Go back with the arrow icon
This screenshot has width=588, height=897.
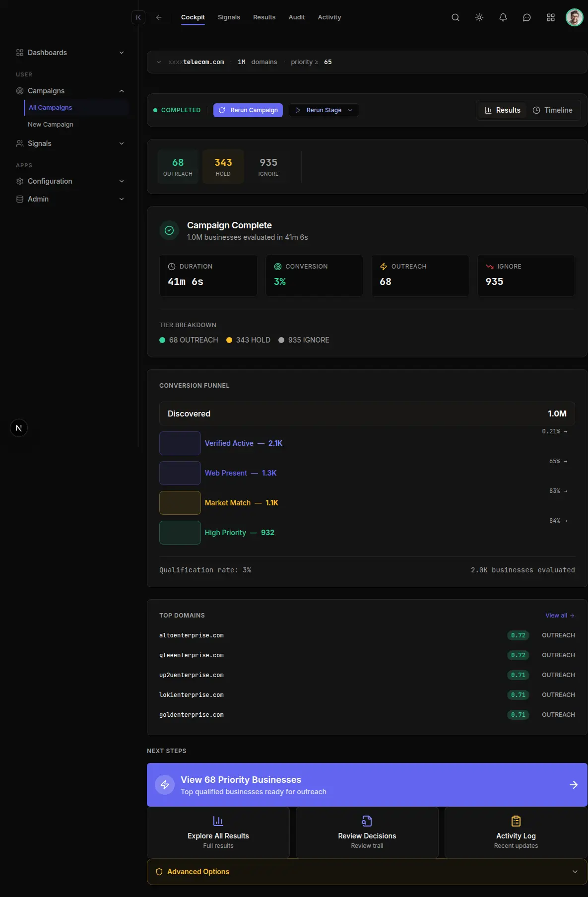coord(159,17)
